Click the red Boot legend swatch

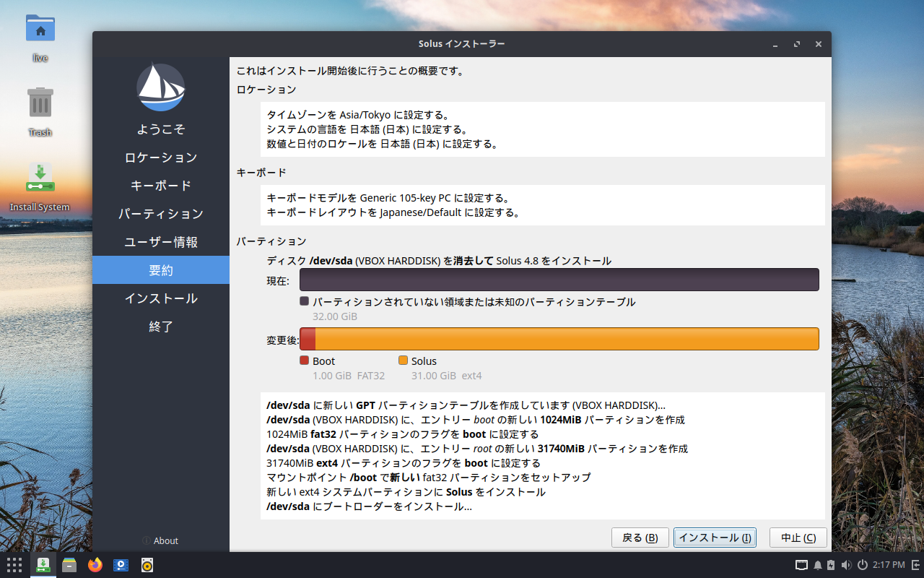pyautogui.click(x=305, y=361)
